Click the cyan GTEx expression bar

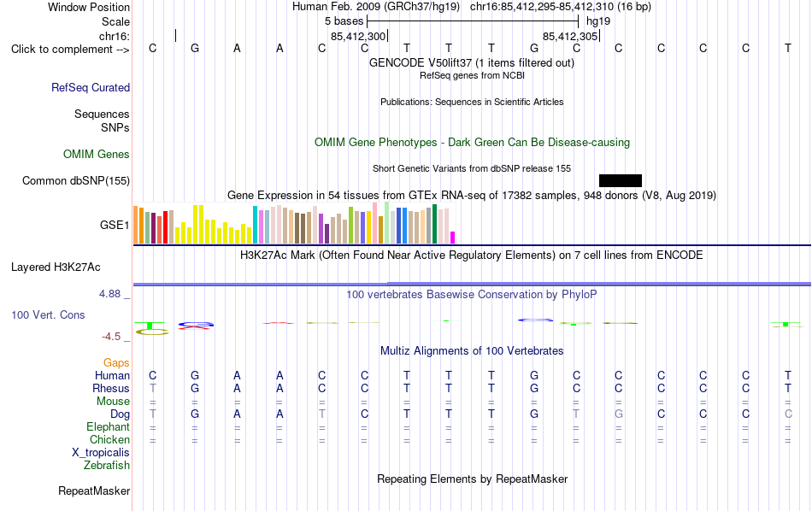click(256, 225)
